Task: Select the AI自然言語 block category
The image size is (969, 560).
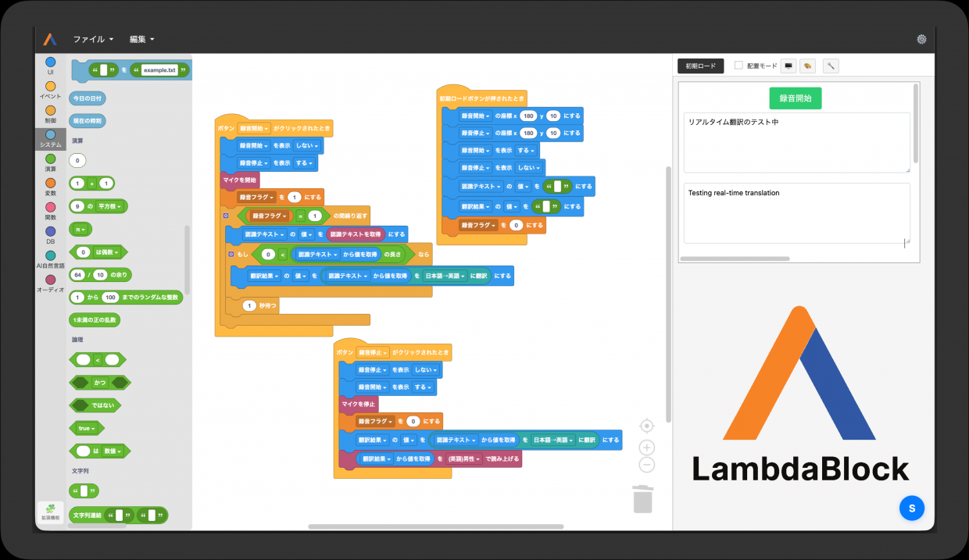Action: pyautogui.click(x=51, y=260)
